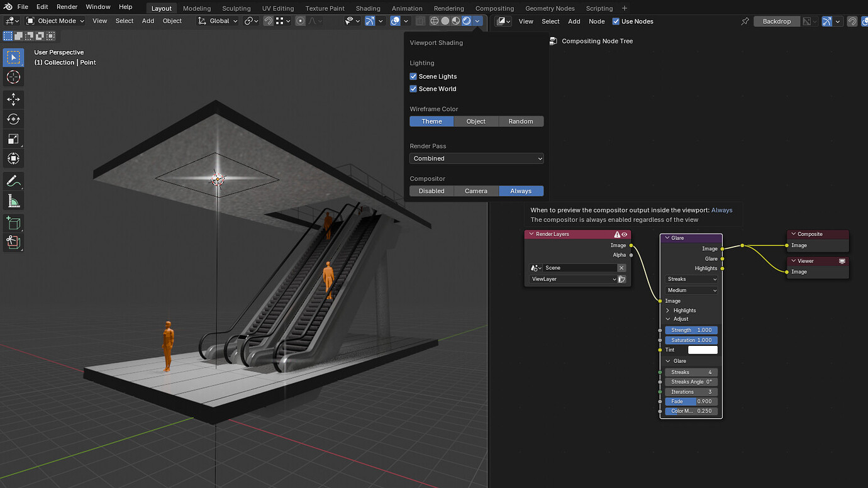Click the Scene field in Render Layers node
This screenshot has width=868, height=488.
pos(581,268)
